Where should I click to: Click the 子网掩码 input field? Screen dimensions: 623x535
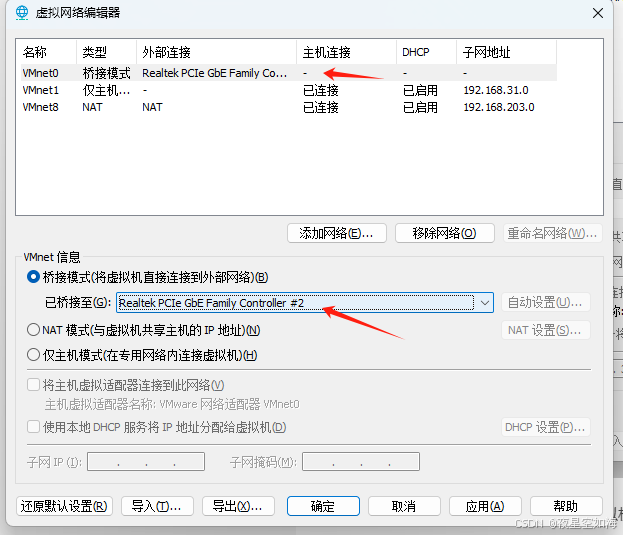[x=361, y=462]
